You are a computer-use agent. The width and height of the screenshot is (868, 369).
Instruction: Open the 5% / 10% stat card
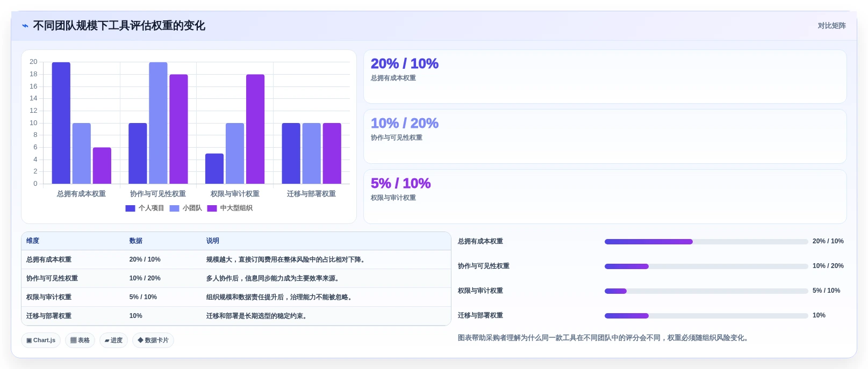605,197
